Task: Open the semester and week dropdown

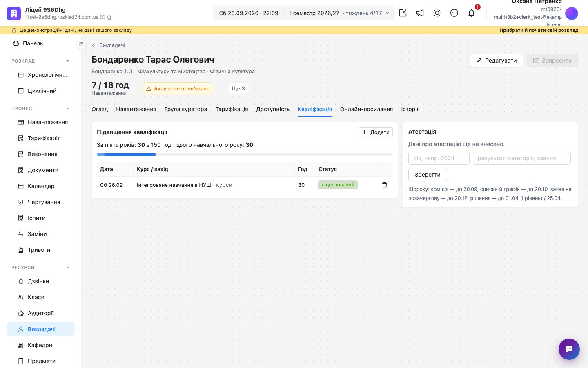Action: tap(339, 13)
